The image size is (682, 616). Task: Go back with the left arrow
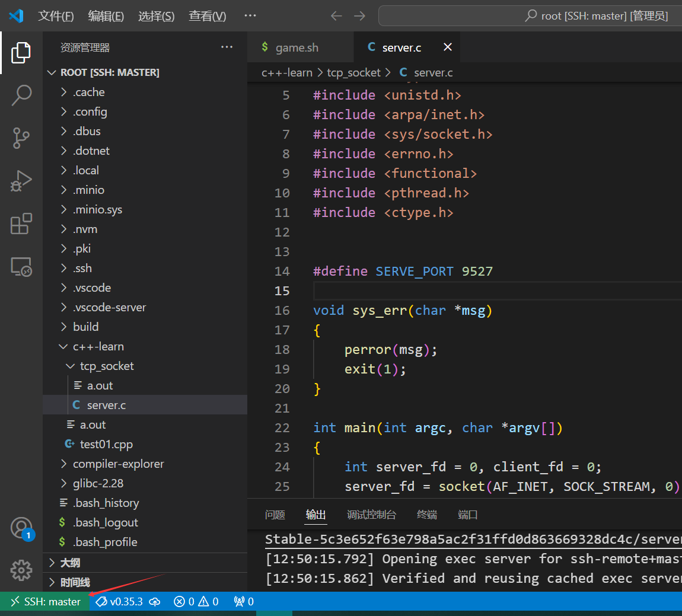click(x=336, y=16)
